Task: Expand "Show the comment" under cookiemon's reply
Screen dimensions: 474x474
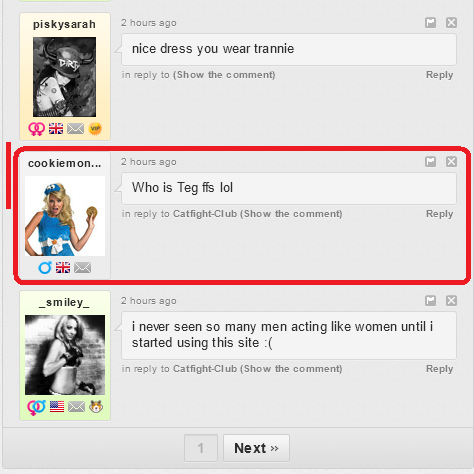Action: pyautogui.click(x=291, y=214)
